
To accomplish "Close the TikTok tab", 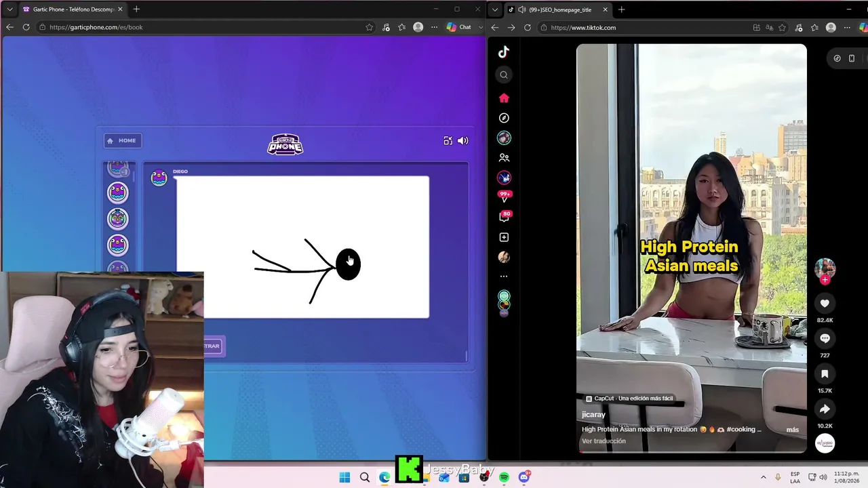I will coord(605,9).
